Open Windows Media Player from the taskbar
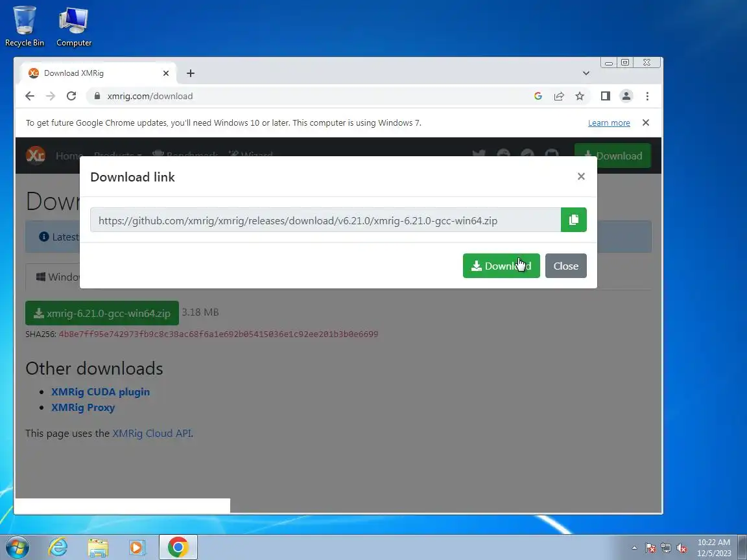The width and height of the screenshot is (747, 560). pyautogui.click(x=137, y=547)
